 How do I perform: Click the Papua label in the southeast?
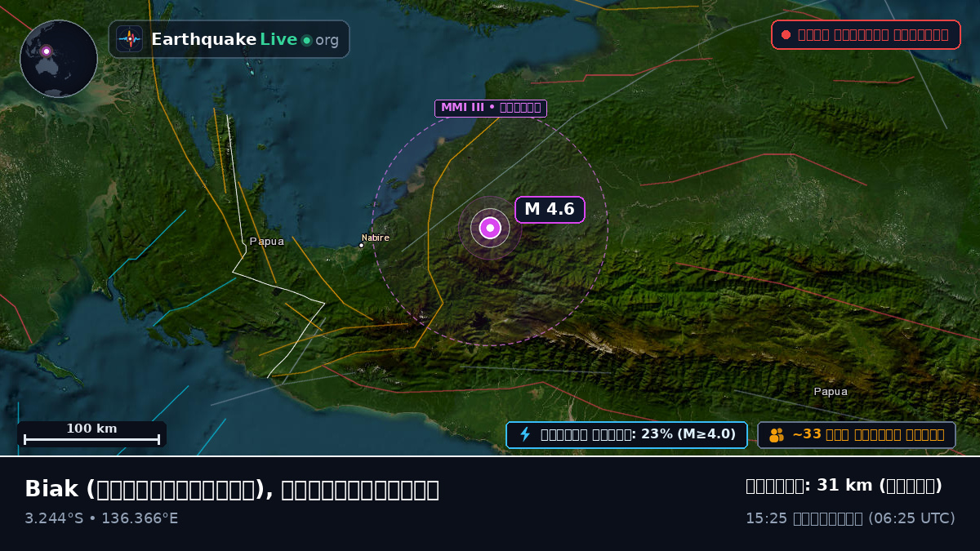click(831, 392)
